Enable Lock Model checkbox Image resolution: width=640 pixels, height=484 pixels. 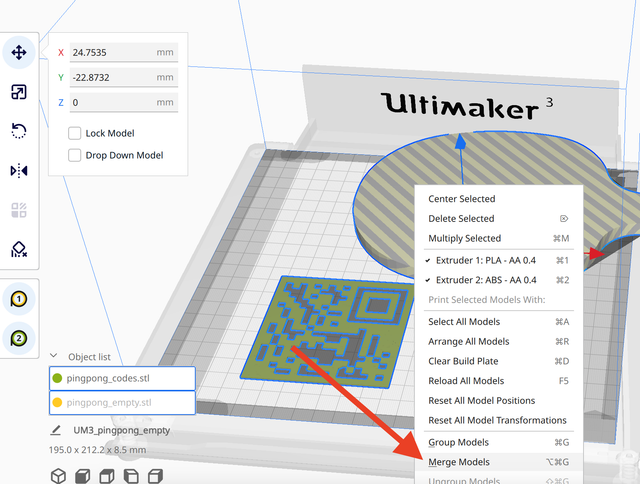(x=74, y=133)
